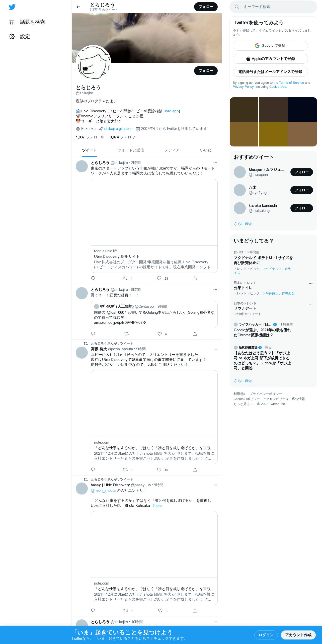Open the profile avatar drawing
Image resolution: width=322 pixels, height=644 pixels.
[x=93, y=63]
